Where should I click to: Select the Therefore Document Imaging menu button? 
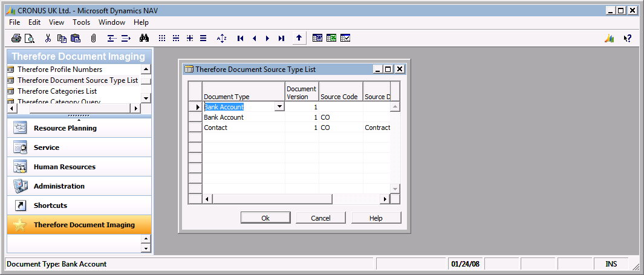click(79, 224)
